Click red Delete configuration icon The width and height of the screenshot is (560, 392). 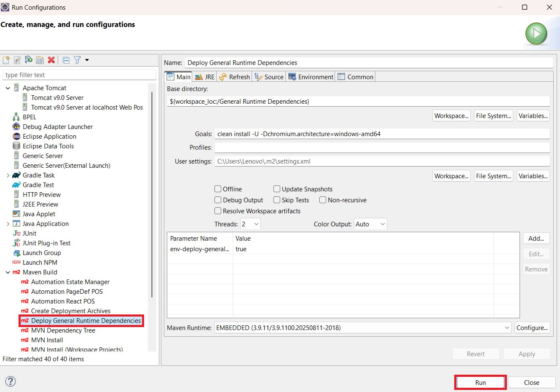click(x=51, y=60)
